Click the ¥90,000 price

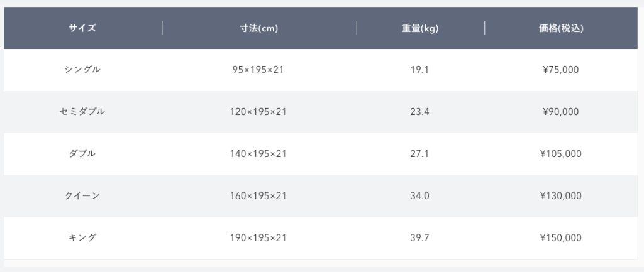560,112
